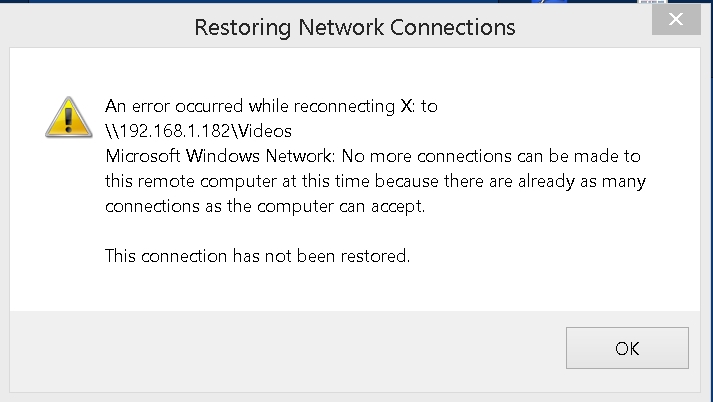Click the 'this remote computer at this time' line
The width and height of the screenshot is (713, 402).
click(x=372, y=181)
